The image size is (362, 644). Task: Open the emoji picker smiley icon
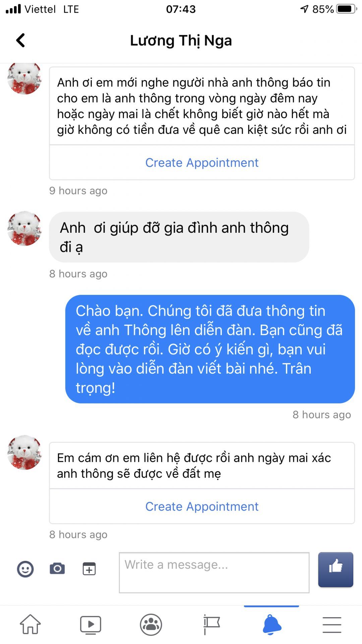click(x=25, y=569)
